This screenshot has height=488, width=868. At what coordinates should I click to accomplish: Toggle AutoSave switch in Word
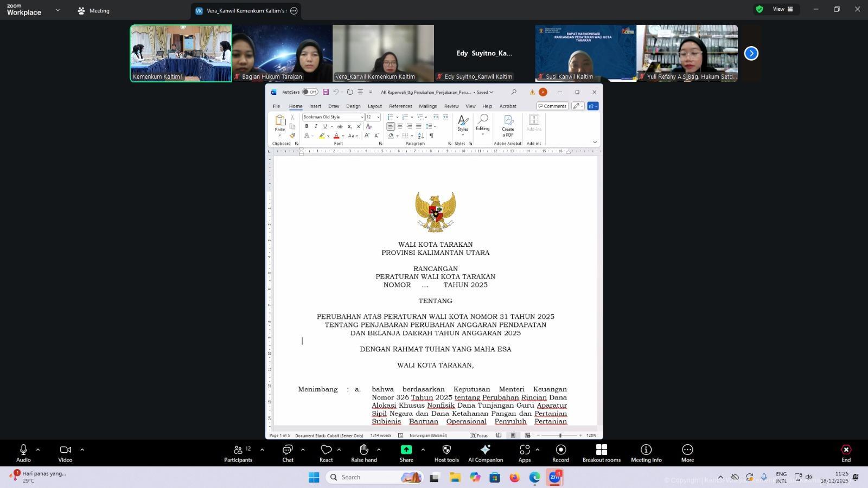310,92
